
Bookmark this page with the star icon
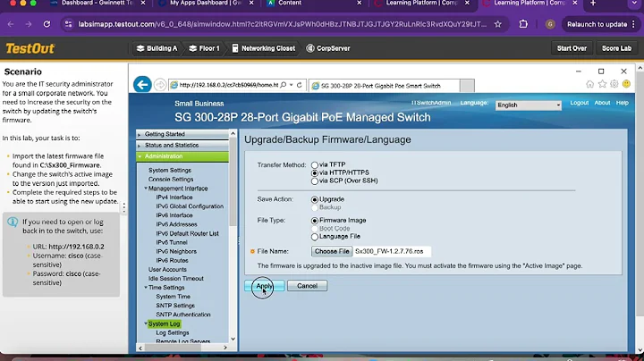498,24
